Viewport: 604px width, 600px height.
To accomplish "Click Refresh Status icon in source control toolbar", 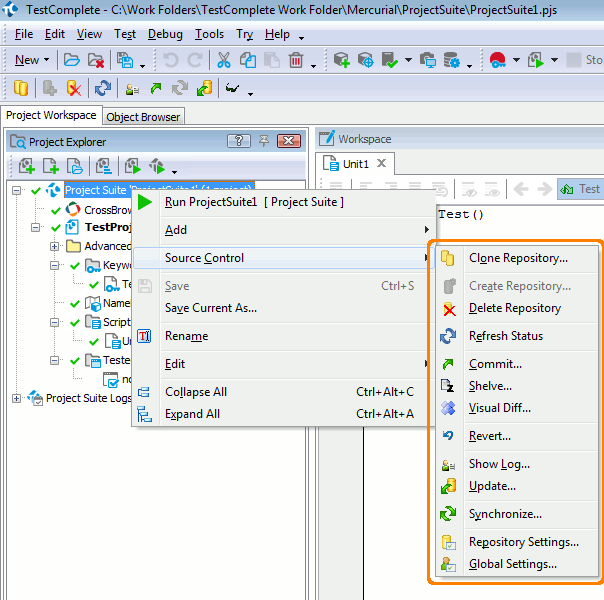I will point(103,88).
